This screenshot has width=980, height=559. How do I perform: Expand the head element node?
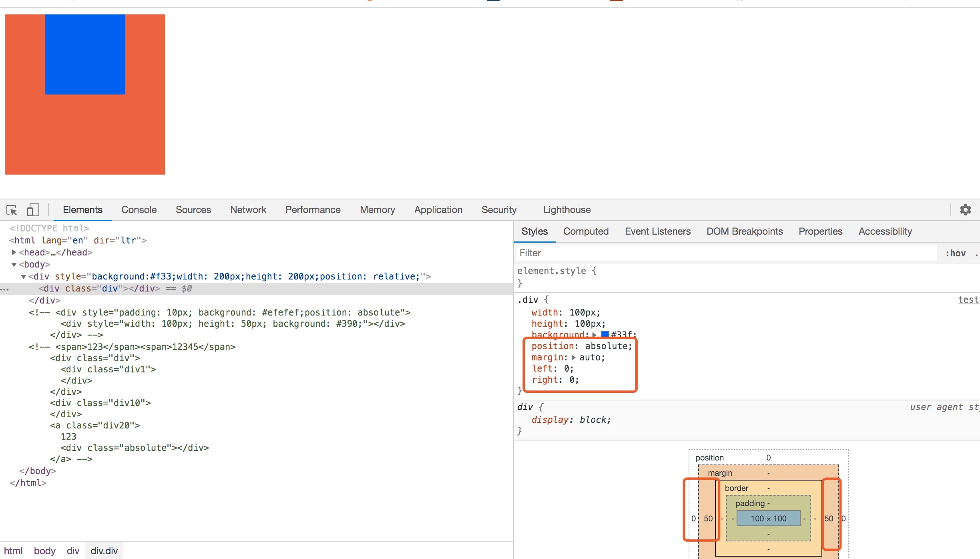coord(14,252)
